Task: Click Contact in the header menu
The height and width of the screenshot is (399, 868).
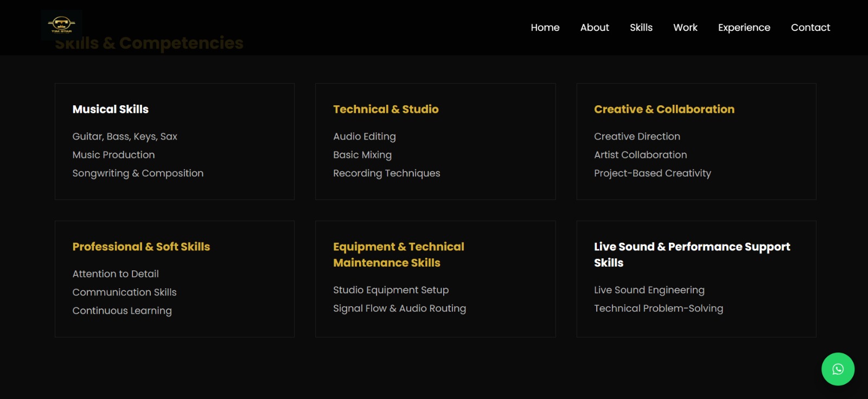Action: [x=810, y=28]
